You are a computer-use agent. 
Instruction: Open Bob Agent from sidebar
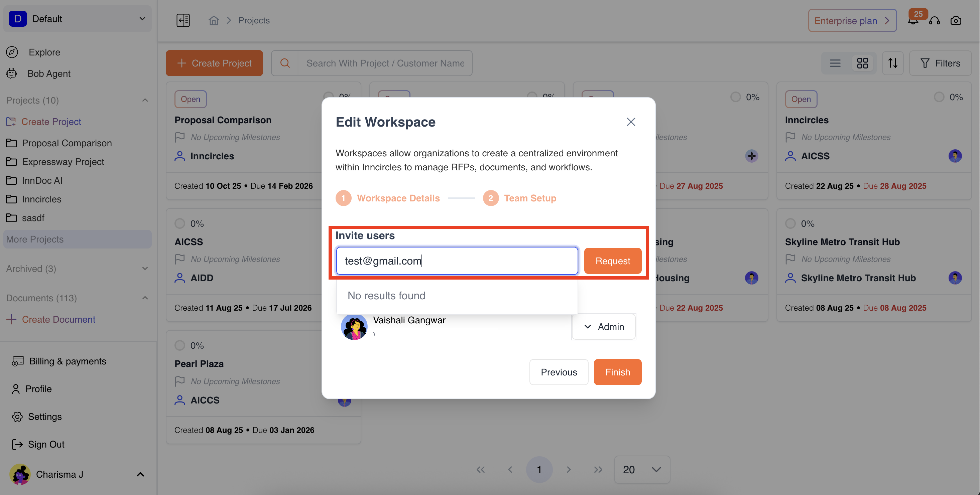tap(49, 73)
